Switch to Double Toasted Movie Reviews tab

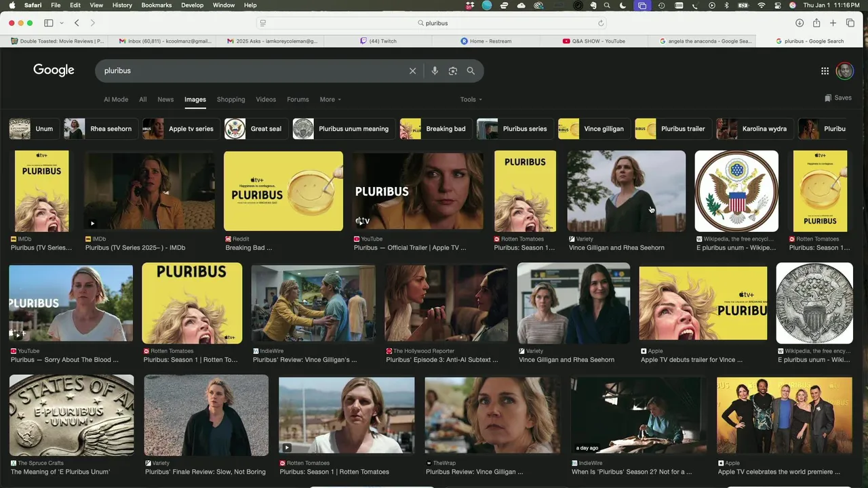click(58, 41)
